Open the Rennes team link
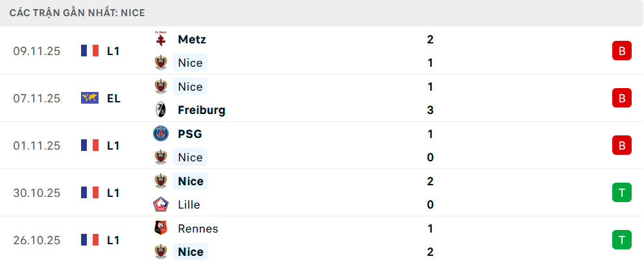The height and width of the screenshot is (263, 644). 197,229
